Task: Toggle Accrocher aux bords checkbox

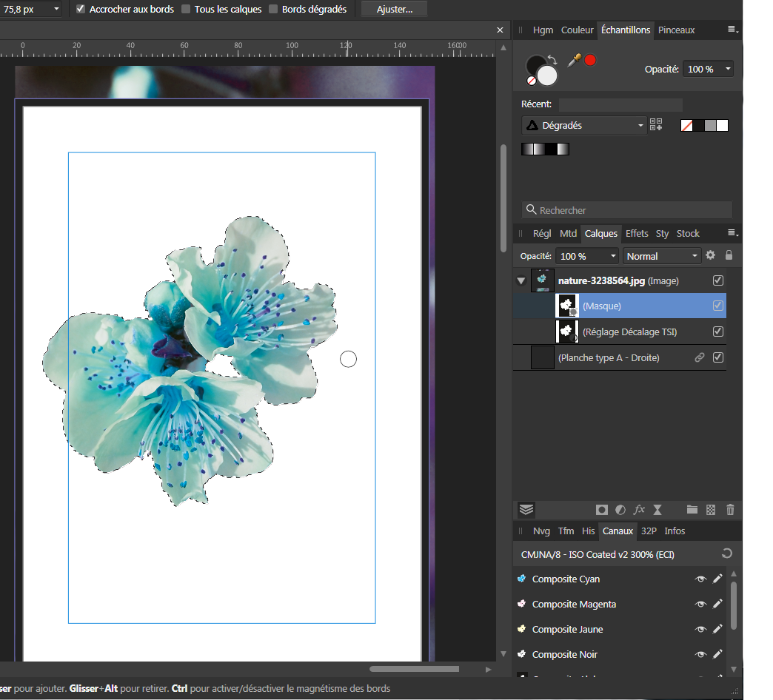Action: click(81, 9)
